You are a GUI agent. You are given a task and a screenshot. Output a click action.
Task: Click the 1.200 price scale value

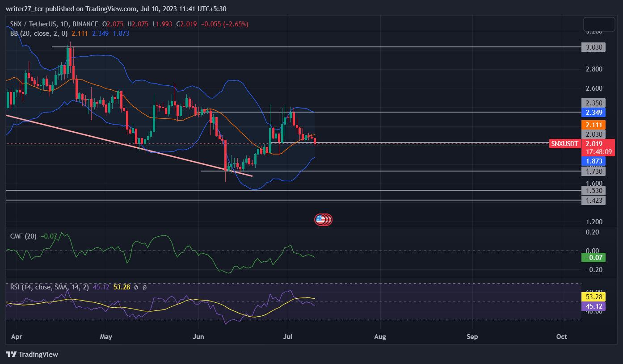594,222
